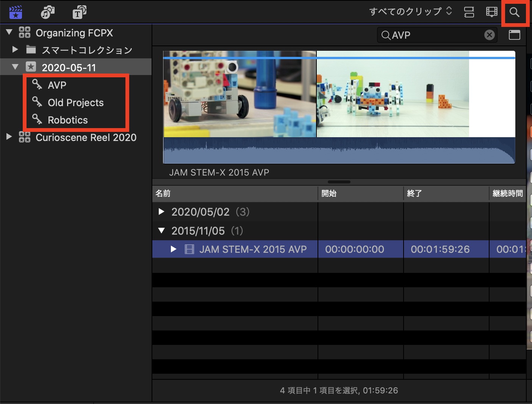The image size is (532, 404).
Task: Select the Robotics keyword collection
Action: (67, 120)
